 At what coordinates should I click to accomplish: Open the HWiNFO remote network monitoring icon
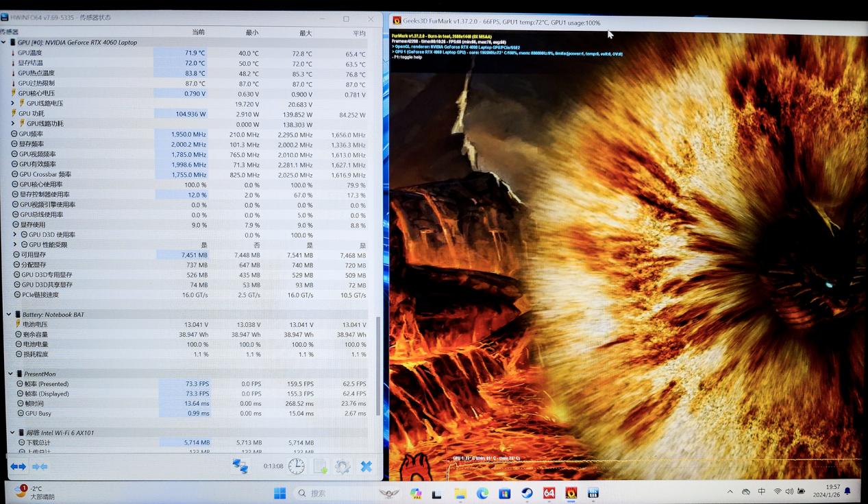tap(240, 466)
